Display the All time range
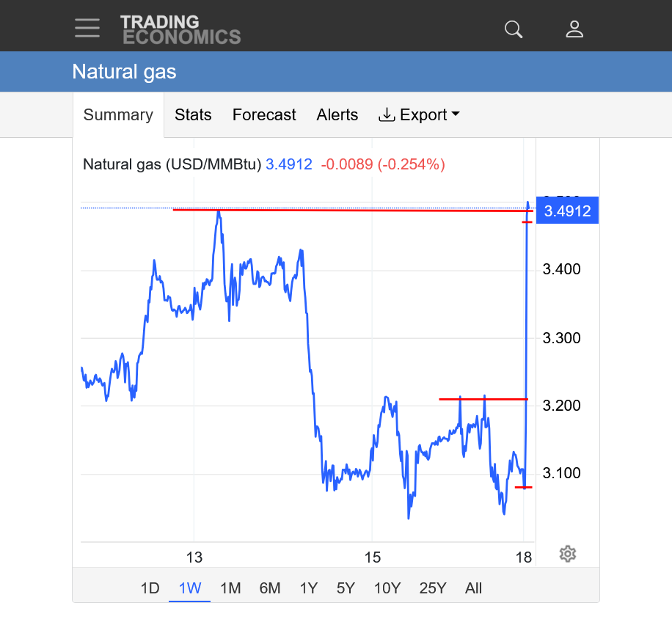 474,588
